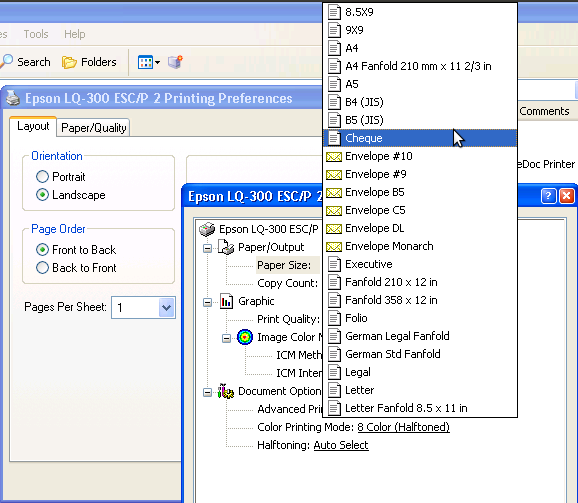Open the Help menu

pos(74,34)
